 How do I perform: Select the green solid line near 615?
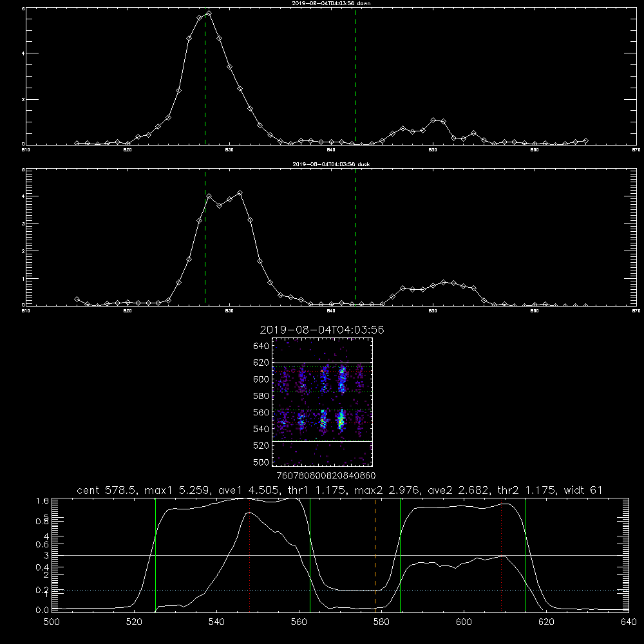(526, 554)
